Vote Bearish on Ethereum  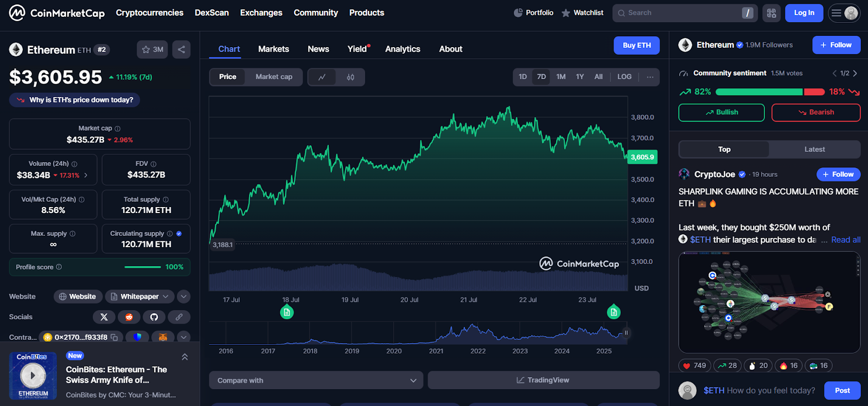pos(816,112)
